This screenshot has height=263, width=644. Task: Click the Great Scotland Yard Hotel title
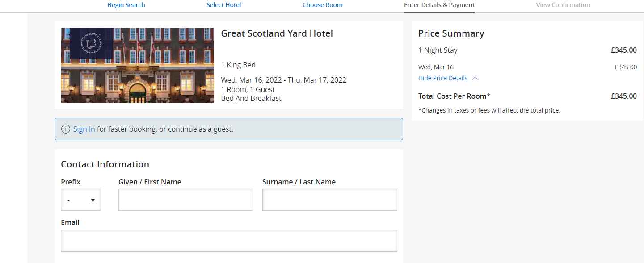(x=277, y=33)
